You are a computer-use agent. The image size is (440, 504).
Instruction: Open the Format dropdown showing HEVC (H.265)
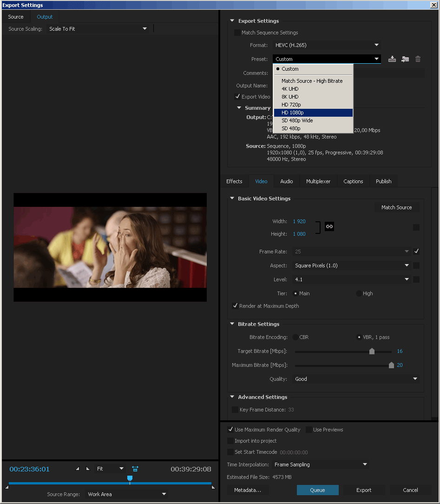coord(327,45)
